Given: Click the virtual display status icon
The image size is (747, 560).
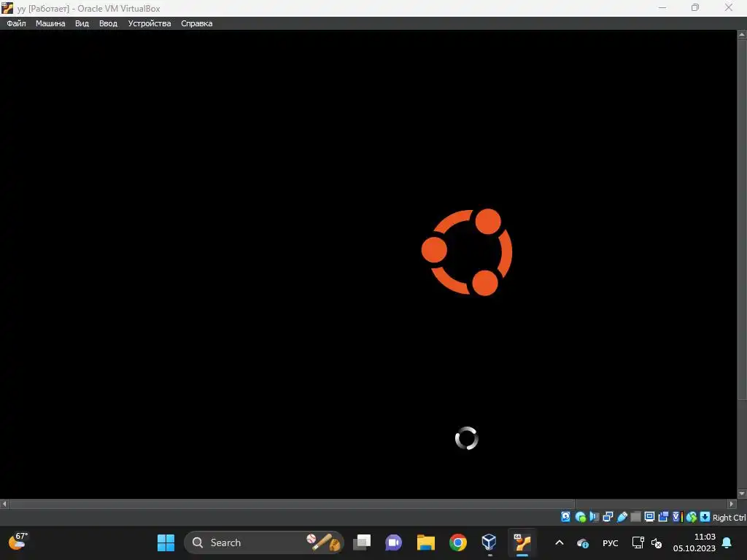Looking at the screenshot, I should click(x=649, y=517).
